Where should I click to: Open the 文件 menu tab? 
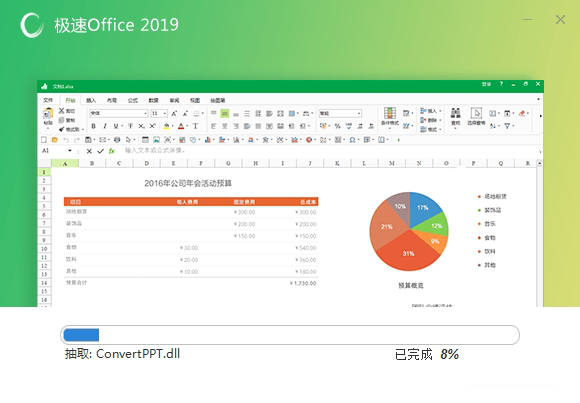(x=48, y=100)
